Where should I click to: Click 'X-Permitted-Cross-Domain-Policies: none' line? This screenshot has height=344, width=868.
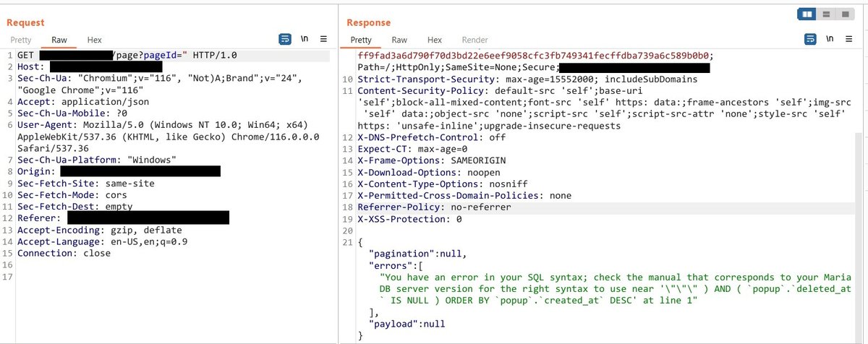pos(464,195)
